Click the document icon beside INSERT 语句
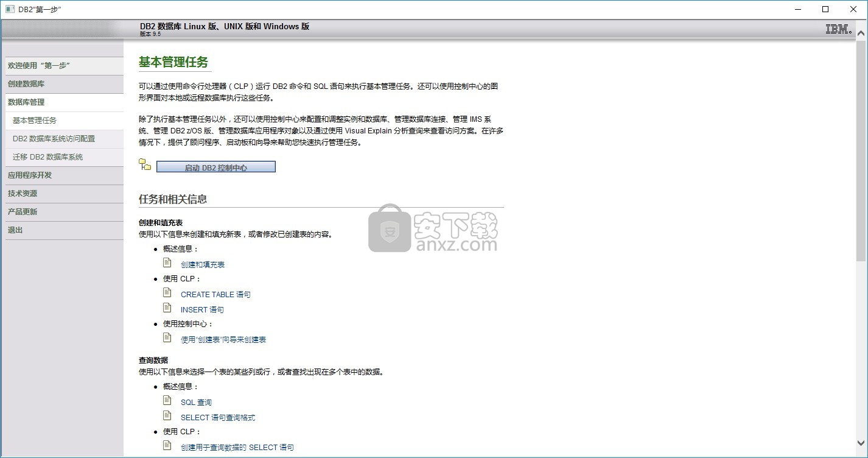The height and width of the screenshot is (458, 868). click(167, 308)
